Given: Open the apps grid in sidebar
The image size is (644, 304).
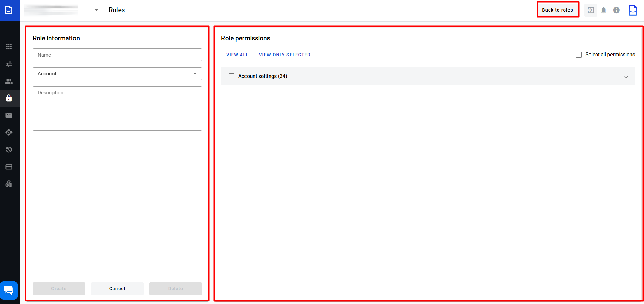Looking at the screenshot, I should click(9, 47).
